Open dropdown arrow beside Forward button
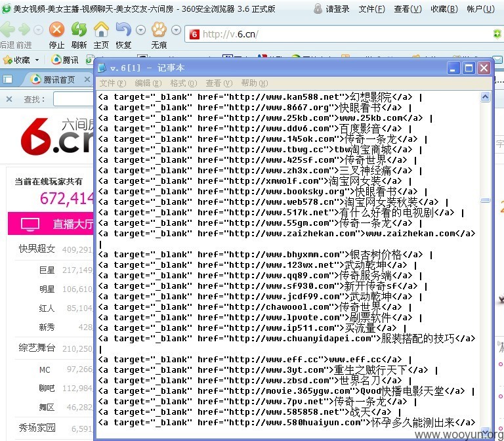This screenshot has height=441, width=504. point(39,30)
